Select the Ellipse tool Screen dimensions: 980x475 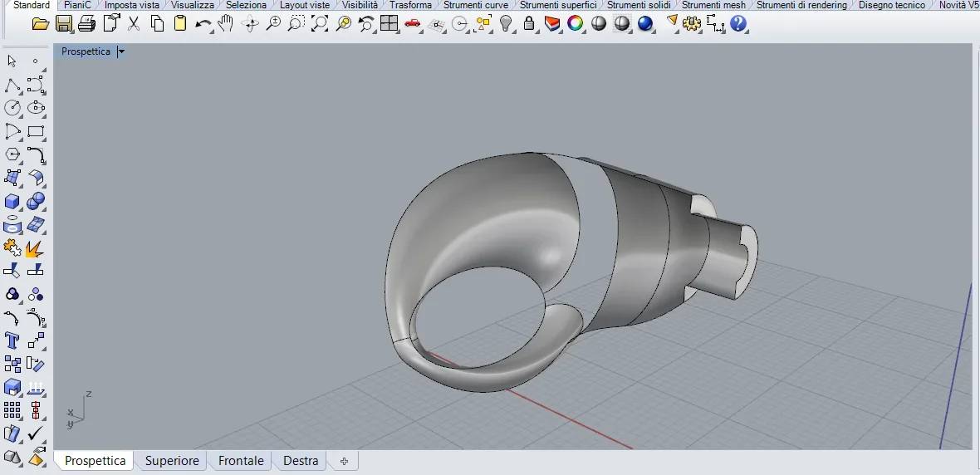pos(36,107)
